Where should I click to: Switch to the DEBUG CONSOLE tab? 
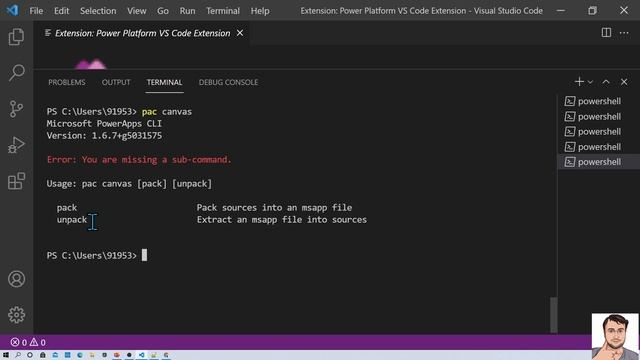[228, 82]
